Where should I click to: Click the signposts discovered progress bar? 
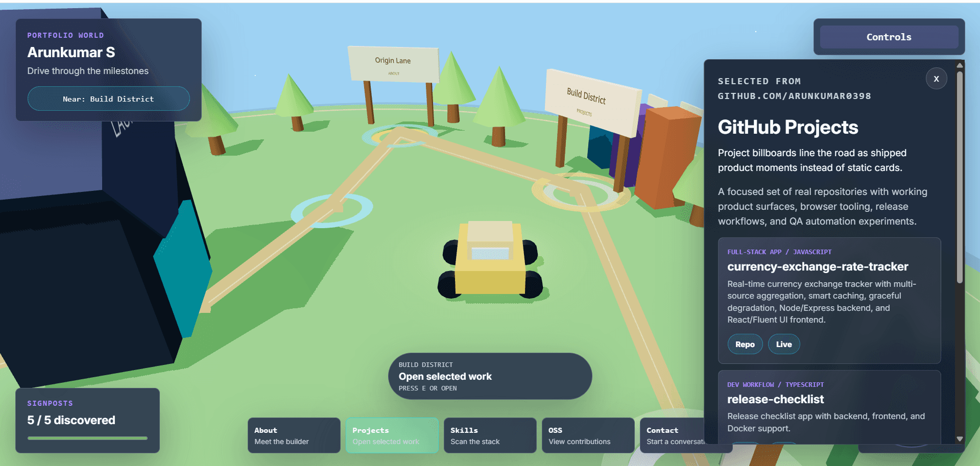(87, 438)
